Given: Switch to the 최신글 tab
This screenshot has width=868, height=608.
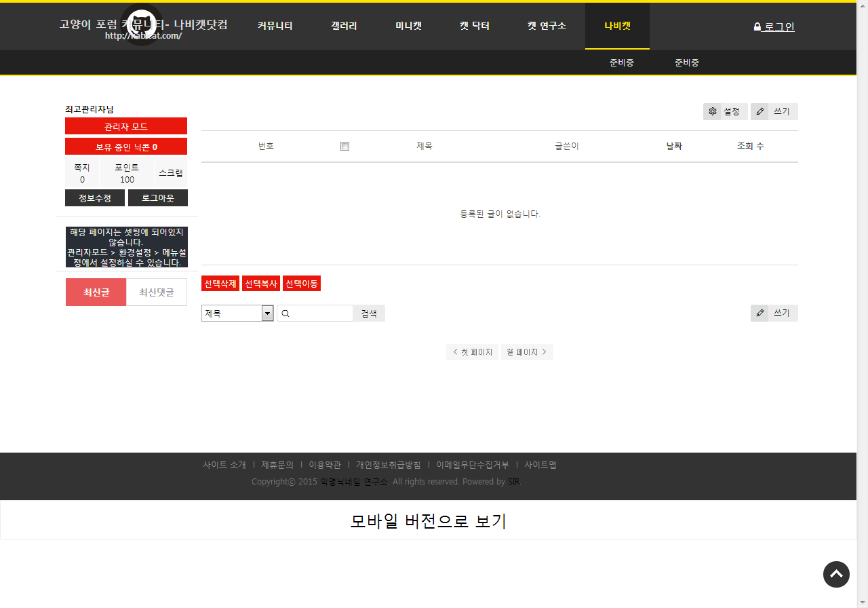Looking at the screenshot, I should (96, 292).
